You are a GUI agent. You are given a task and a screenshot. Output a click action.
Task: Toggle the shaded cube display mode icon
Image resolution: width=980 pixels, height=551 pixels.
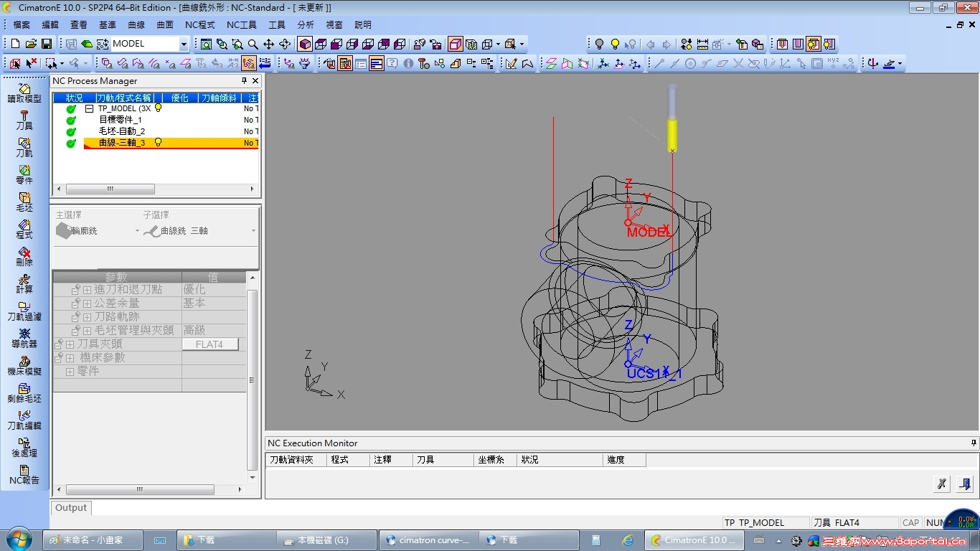(x=305, y=44)
